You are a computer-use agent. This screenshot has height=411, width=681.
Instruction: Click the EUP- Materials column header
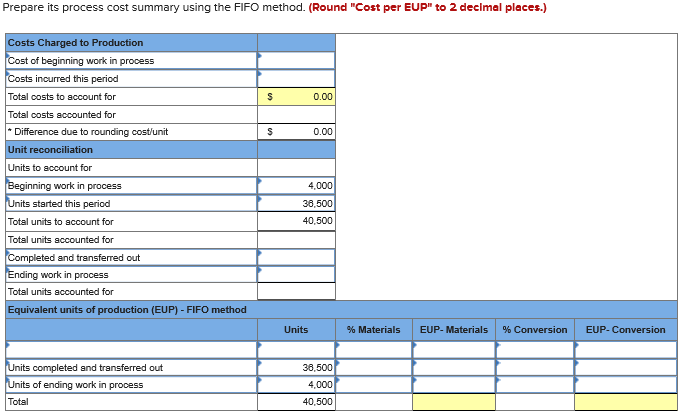454,330
